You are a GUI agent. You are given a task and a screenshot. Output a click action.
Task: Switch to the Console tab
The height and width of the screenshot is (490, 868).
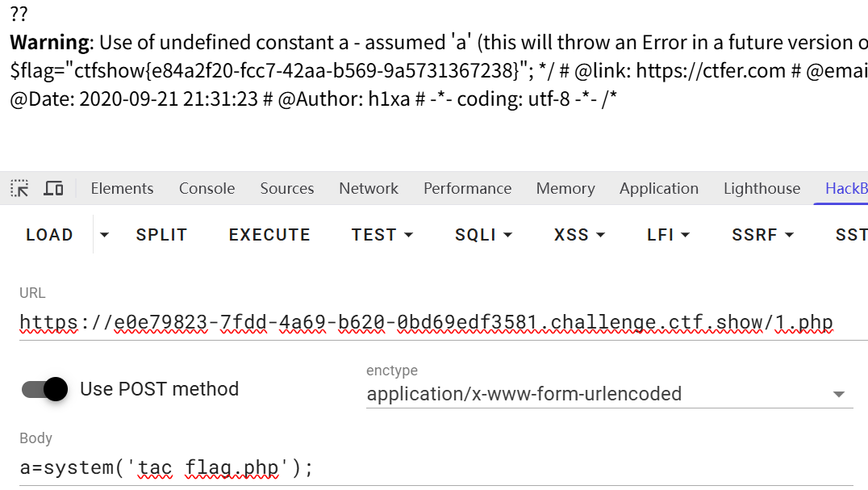207,189
